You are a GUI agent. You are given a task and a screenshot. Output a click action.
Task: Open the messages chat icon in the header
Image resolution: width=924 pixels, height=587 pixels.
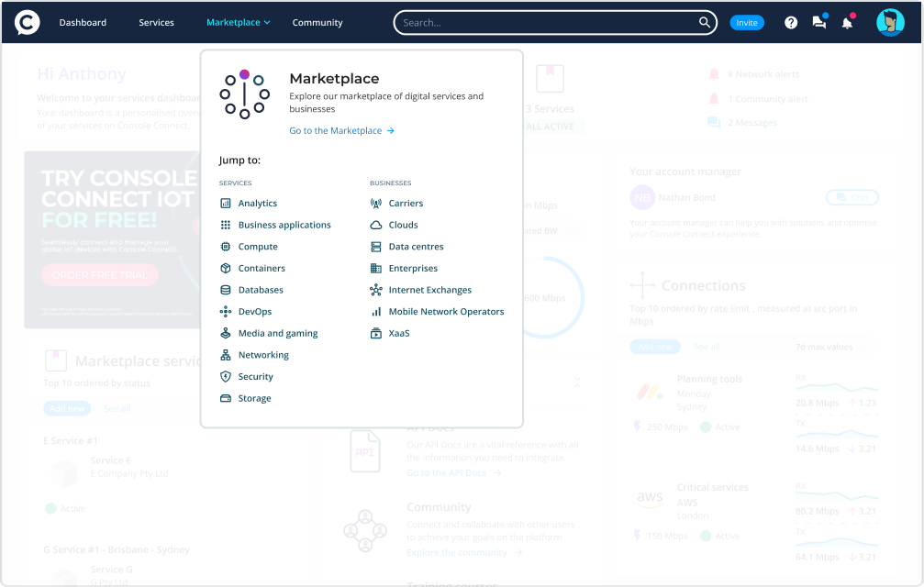819,22
